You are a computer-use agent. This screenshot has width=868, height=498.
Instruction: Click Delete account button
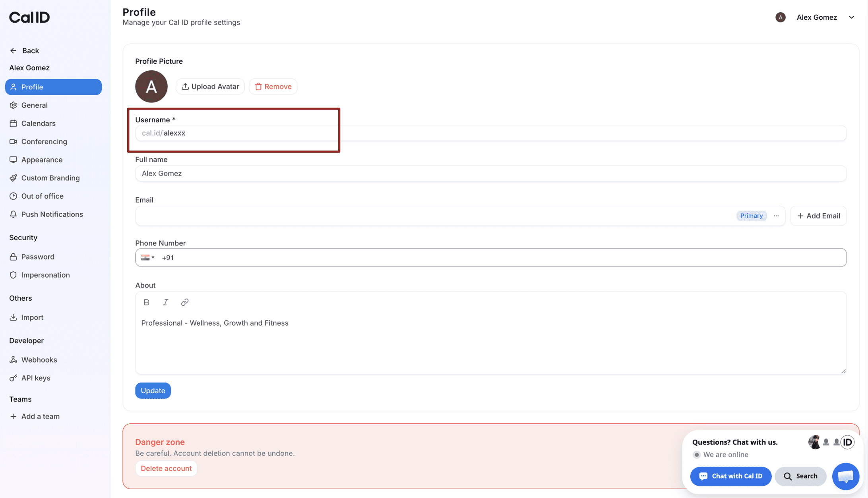tap(166, 469)
